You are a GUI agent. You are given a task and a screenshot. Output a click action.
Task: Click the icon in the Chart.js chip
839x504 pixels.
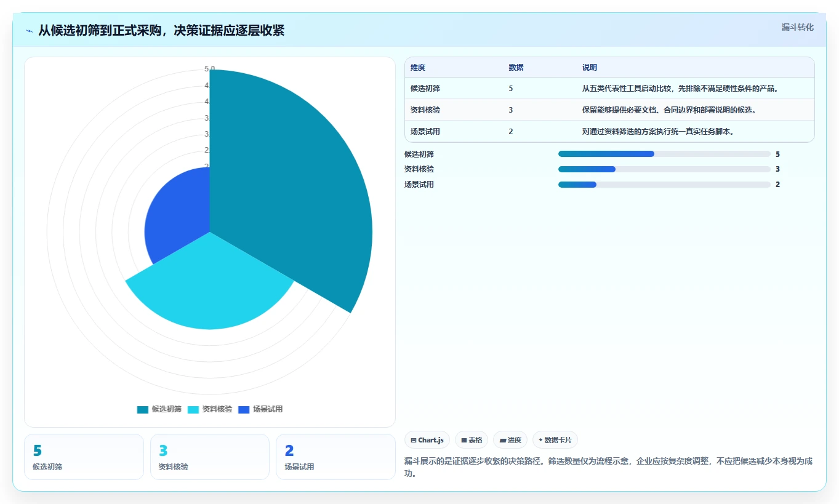[414, 441]
